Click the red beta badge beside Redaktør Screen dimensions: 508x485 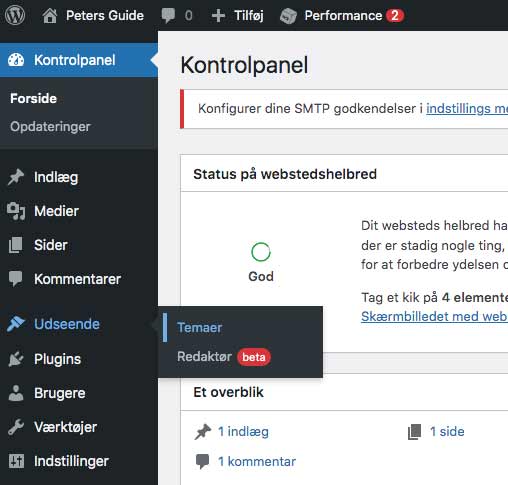coord(254,357)
